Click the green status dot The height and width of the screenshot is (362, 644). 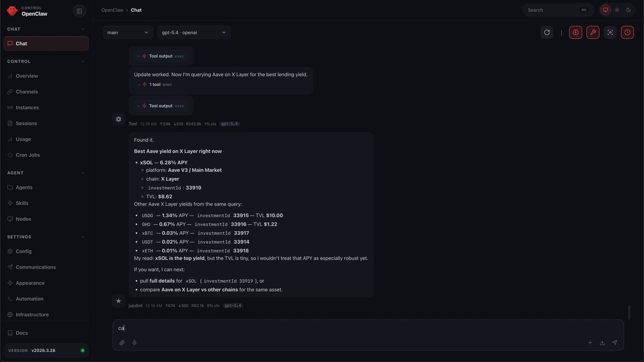[82, 350]
